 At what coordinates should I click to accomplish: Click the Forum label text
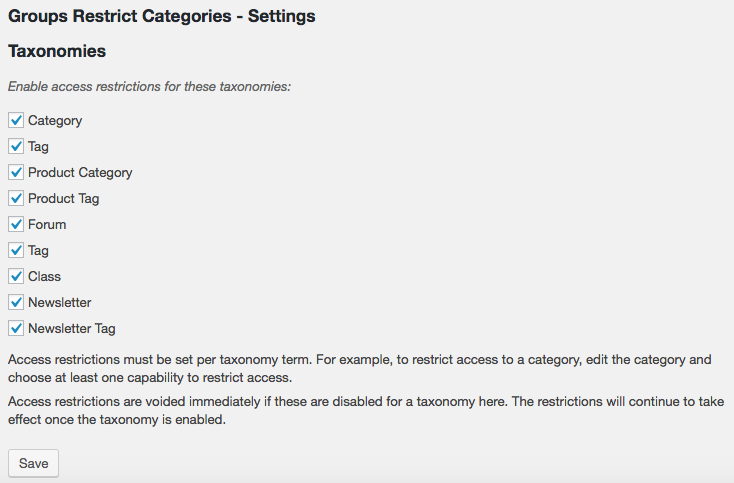47,224
